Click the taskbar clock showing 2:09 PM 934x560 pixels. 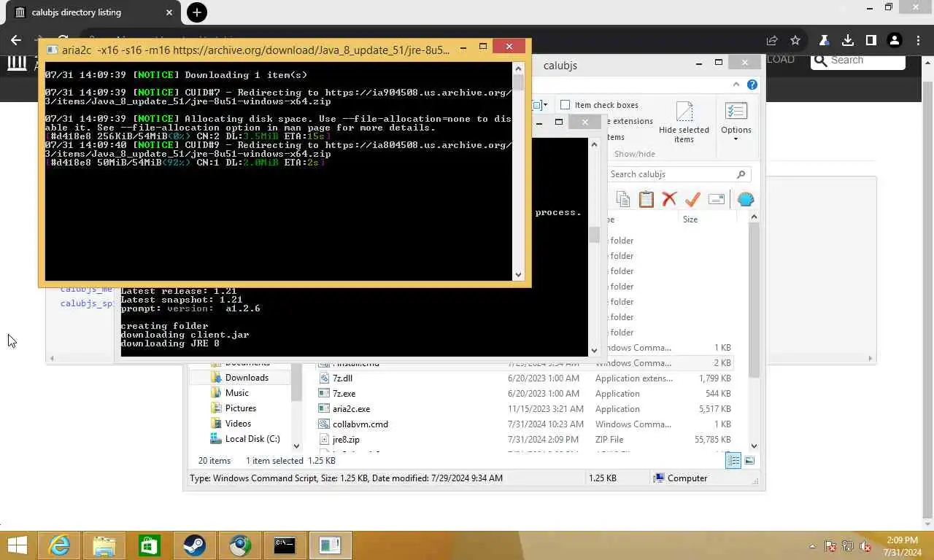pos(902,546)
